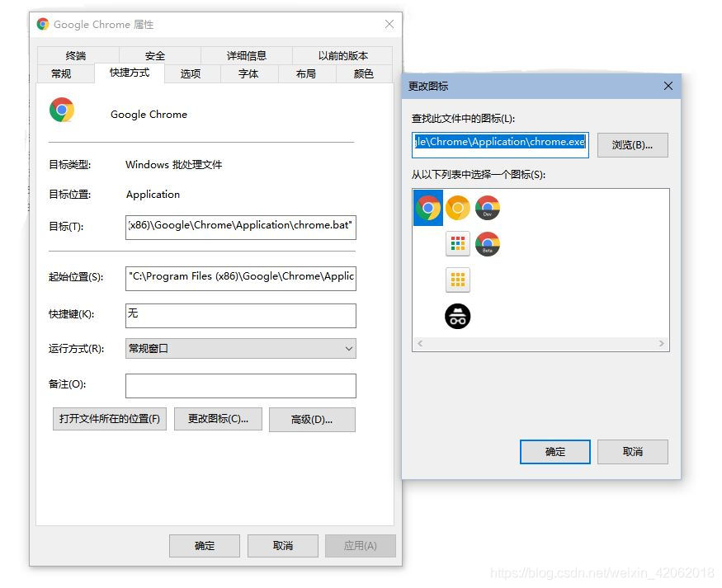
Task: Click the 'Google Chrome' name next to the logo
Action: (149, 115)
